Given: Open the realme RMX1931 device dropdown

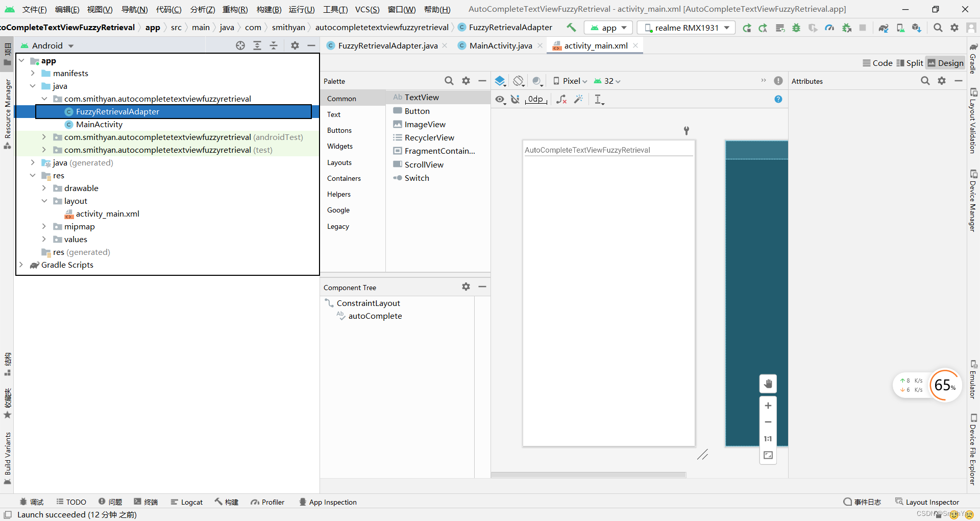Looking at the screenshot, I should point(687,28).
